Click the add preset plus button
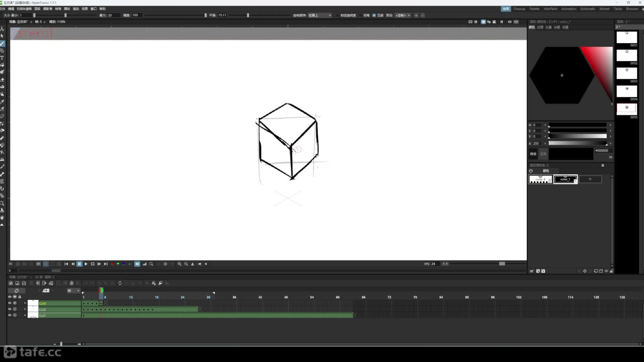Image resolution: width=644 pixels, height=362 pixels. coord(416,15)
